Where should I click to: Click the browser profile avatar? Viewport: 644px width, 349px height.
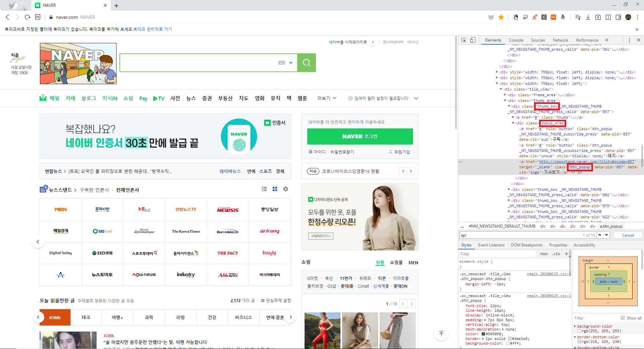[628, 17]
